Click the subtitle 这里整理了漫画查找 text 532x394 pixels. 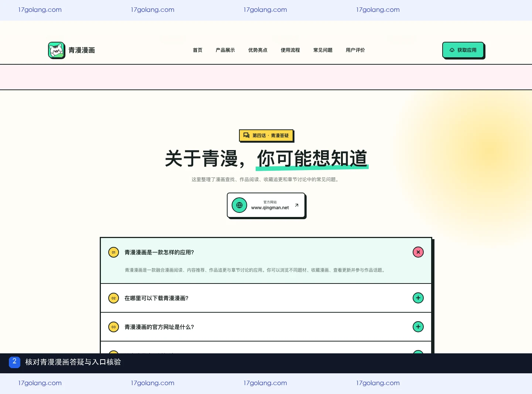pyautogui.click(x=266, y=180)
